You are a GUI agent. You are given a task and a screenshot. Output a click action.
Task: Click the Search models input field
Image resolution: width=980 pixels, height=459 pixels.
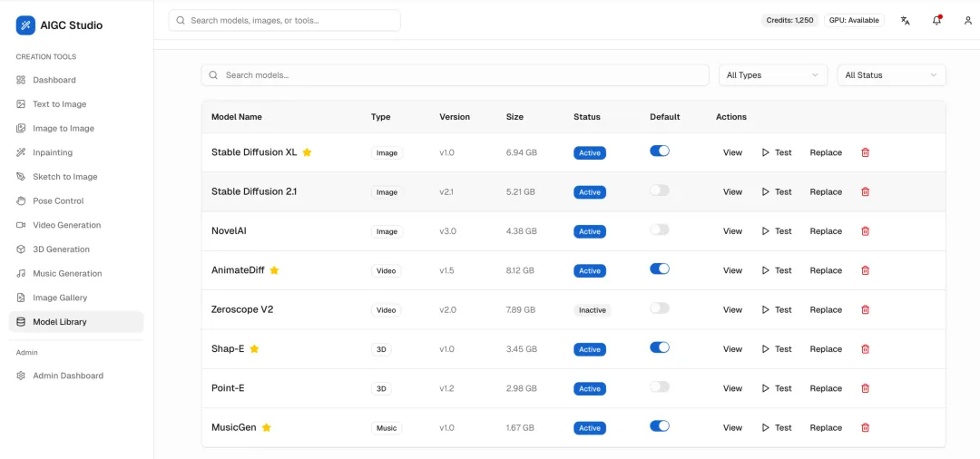point(455,75)
